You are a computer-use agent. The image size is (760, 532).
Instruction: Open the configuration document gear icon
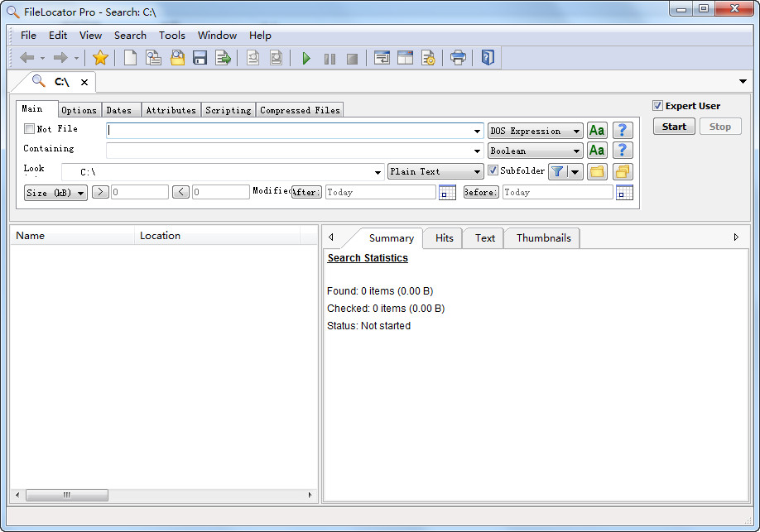click(x=429, y=58)
